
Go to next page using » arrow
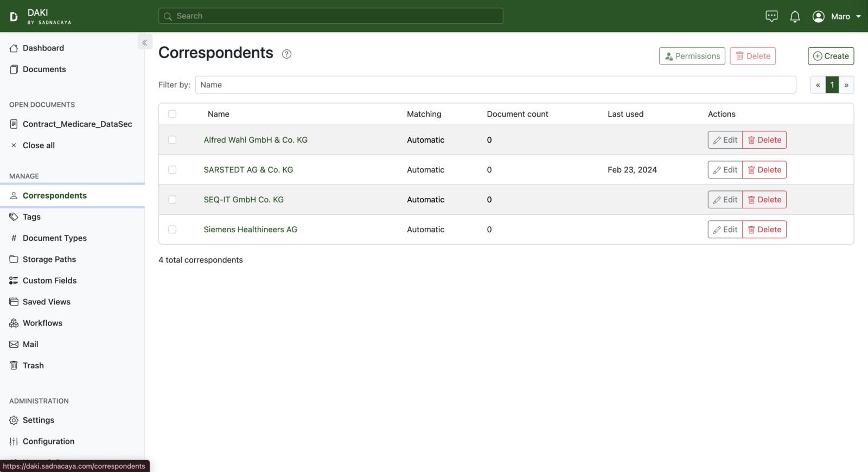point(846,85)
